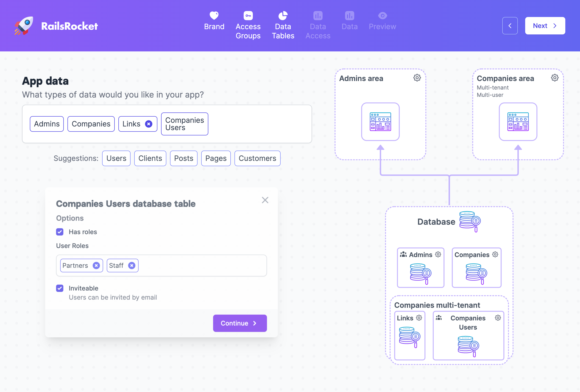580x392 pixels.
Task: Go to the Preview step
Action: pyautogui.click(x=382, y=21)
